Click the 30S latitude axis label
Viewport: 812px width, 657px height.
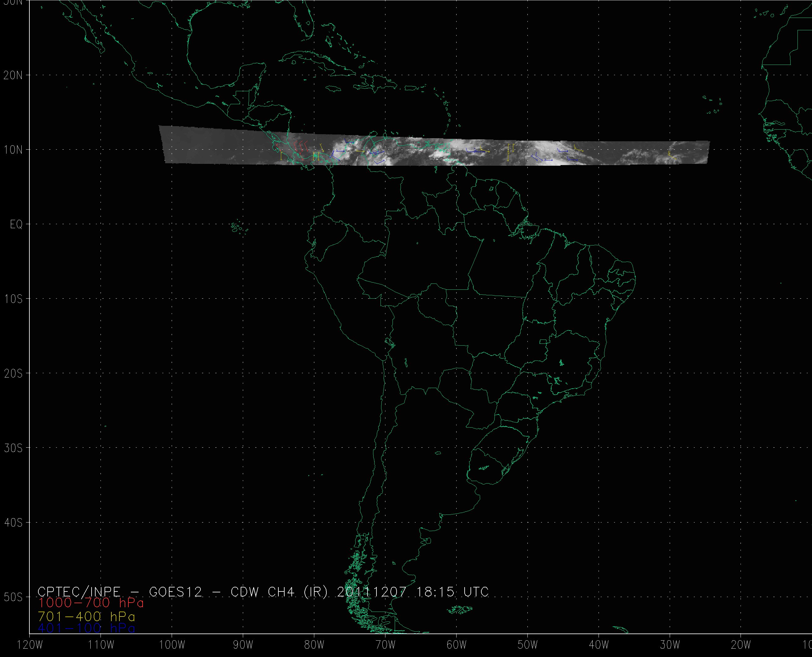click(13, 449)
